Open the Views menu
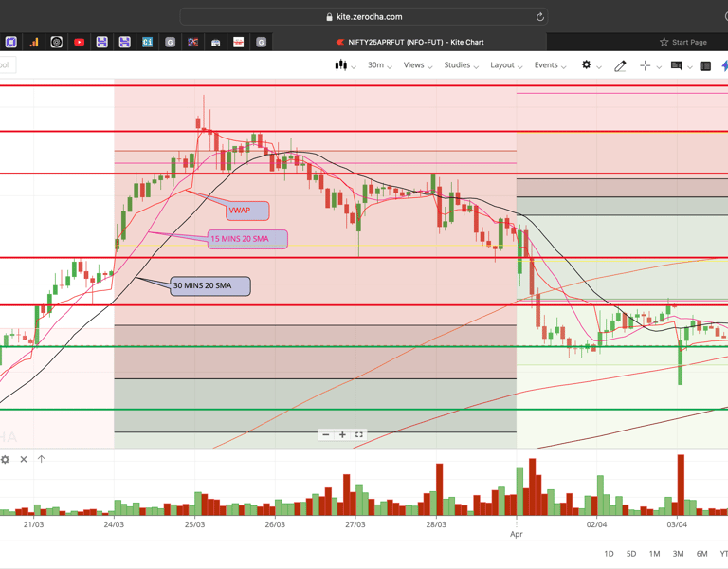The image size is (728, 569). click(x=418, y=65)
